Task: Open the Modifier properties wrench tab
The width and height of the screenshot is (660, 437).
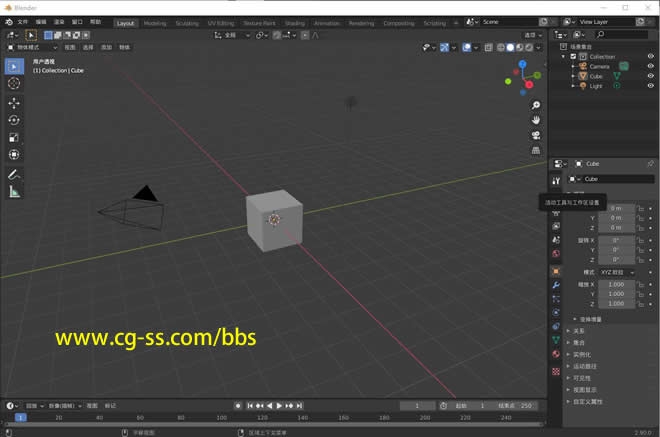Action: pos(556,285)
